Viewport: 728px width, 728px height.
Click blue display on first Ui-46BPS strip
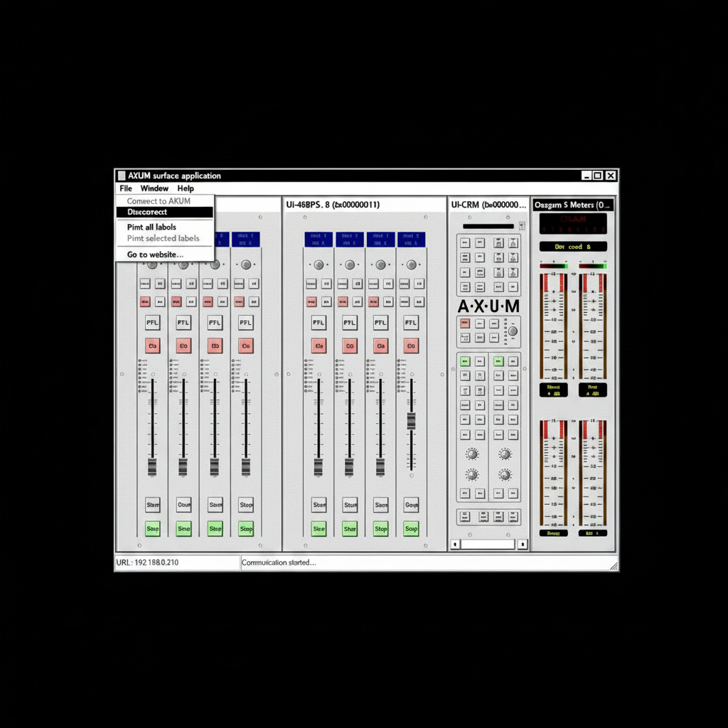(x=318, y=240)
